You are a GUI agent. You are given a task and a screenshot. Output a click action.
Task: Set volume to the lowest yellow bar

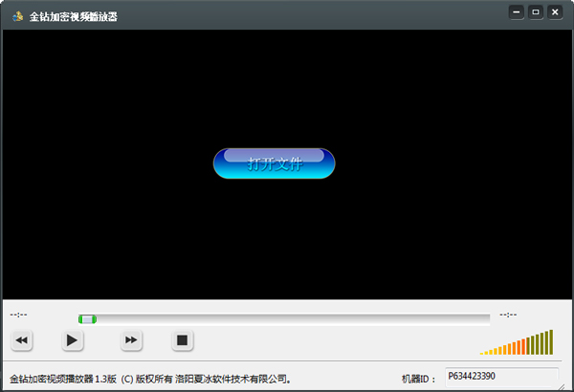click(x=483, y=353)
